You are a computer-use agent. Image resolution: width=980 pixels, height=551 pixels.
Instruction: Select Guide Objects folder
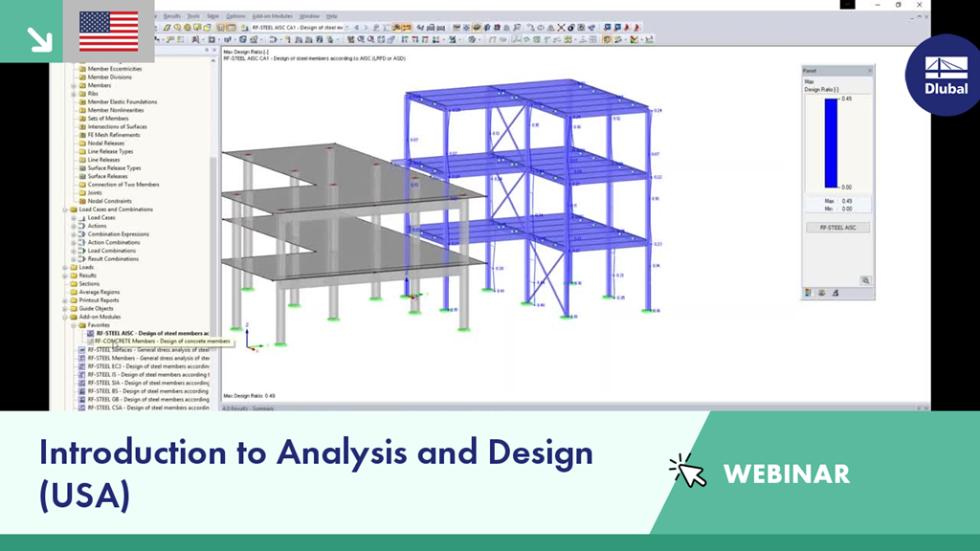pos(97,309)
